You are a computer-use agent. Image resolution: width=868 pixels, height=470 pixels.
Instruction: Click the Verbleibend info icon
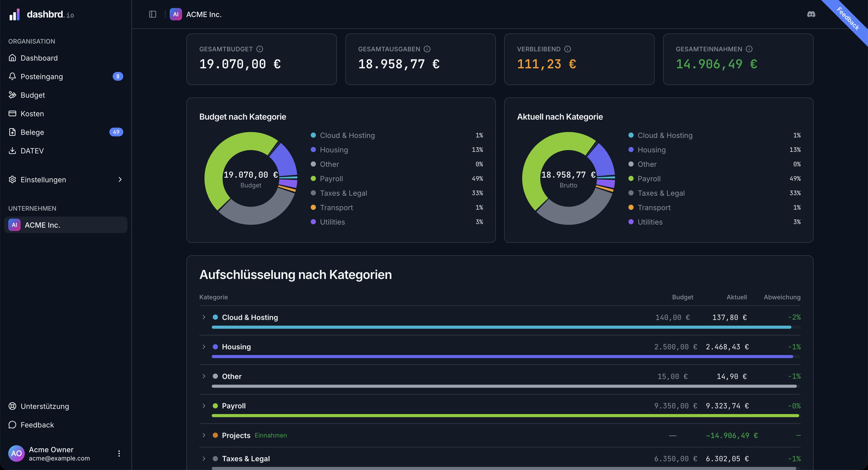[x=567, y=49]
